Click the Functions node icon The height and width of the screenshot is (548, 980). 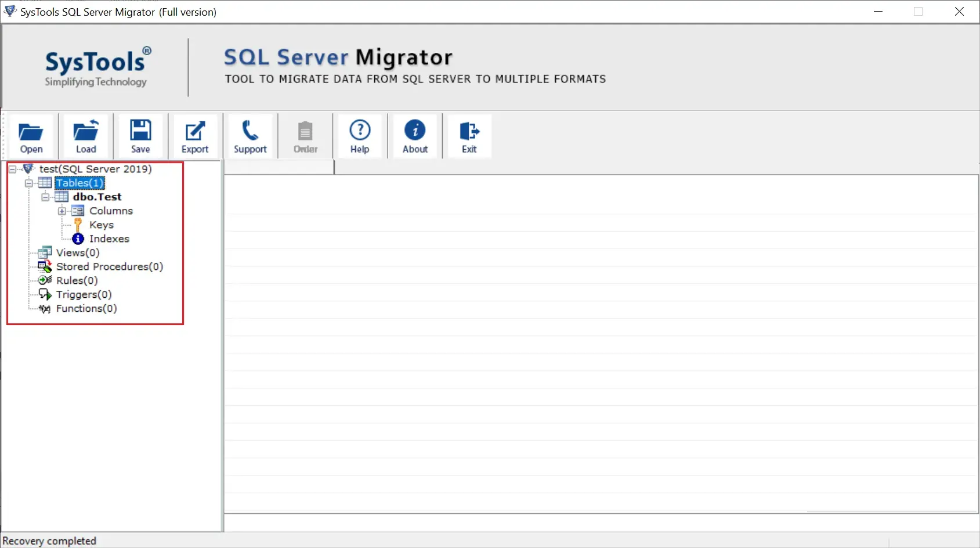pyautogui.click(x=45, y=309)
